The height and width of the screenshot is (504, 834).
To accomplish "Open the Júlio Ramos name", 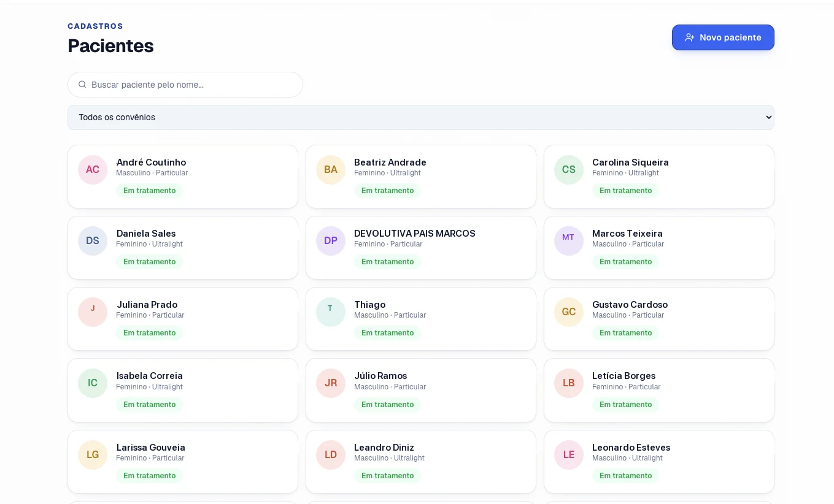I will pyautogui.click(x=380, y=376).
